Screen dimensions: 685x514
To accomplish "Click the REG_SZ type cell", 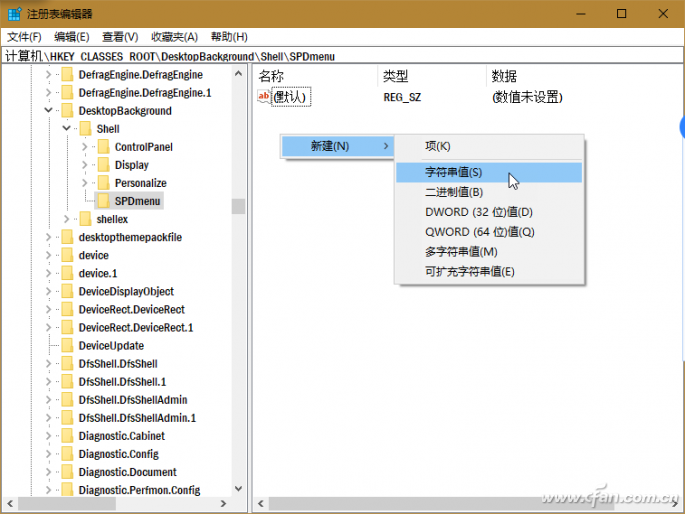I will tap(402, 97).
